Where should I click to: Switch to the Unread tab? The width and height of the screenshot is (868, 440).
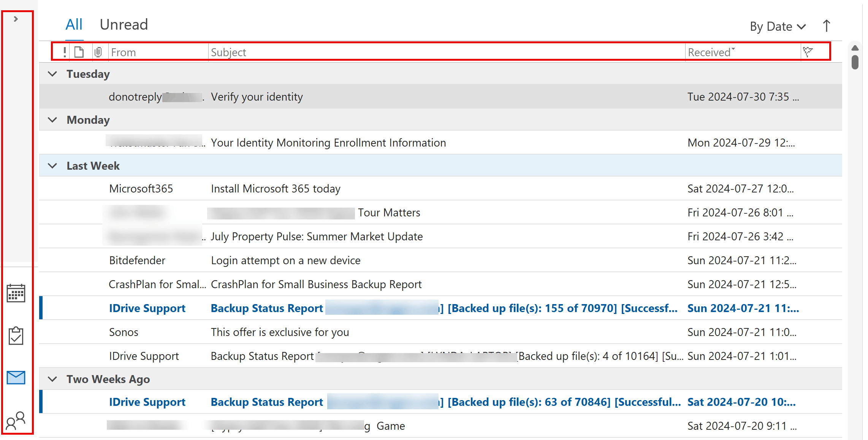[124, 25]
